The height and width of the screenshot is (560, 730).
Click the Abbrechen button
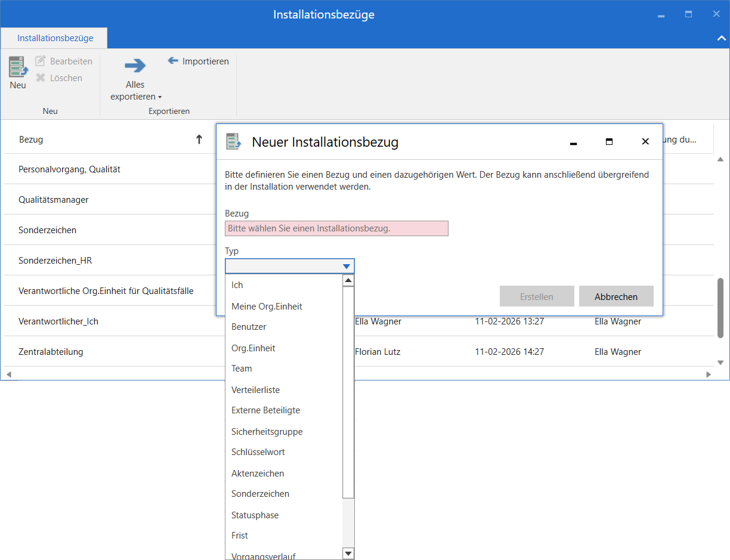click(x=616, y=296)
